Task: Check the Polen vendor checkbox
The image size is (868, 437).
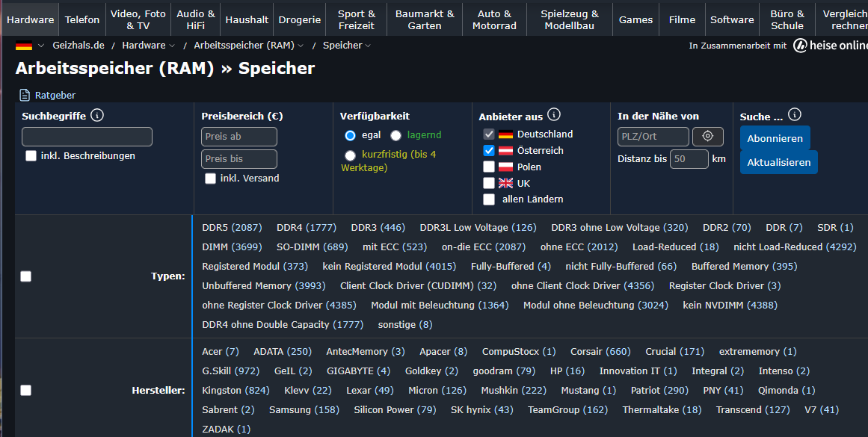Action: pyautogui.click(x=489, y=167)
